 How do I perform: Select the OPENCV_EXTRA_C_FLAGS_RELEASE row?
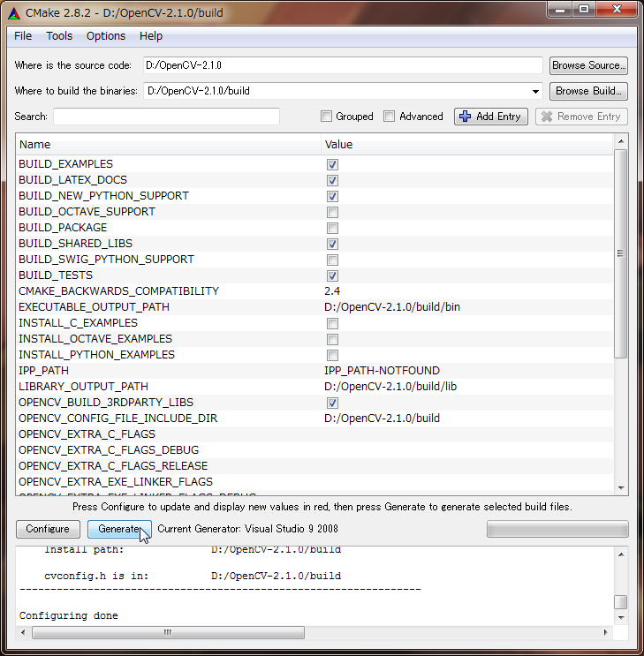pos(314,466)
